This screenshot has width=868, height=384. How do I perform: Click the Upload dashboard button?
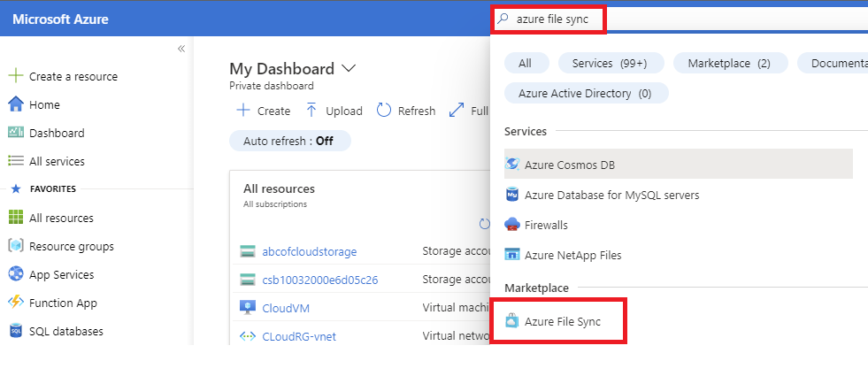(x=334, y=111)
